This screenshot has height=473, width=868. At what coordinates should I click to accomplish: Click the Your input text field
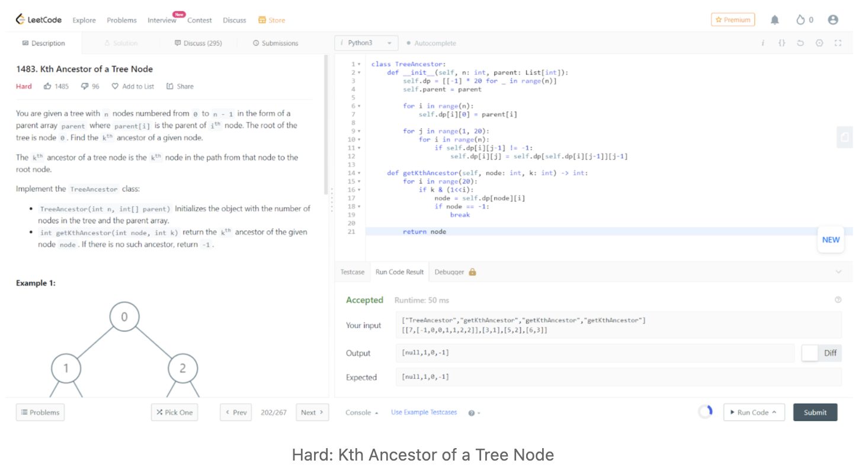pos(617,325)
